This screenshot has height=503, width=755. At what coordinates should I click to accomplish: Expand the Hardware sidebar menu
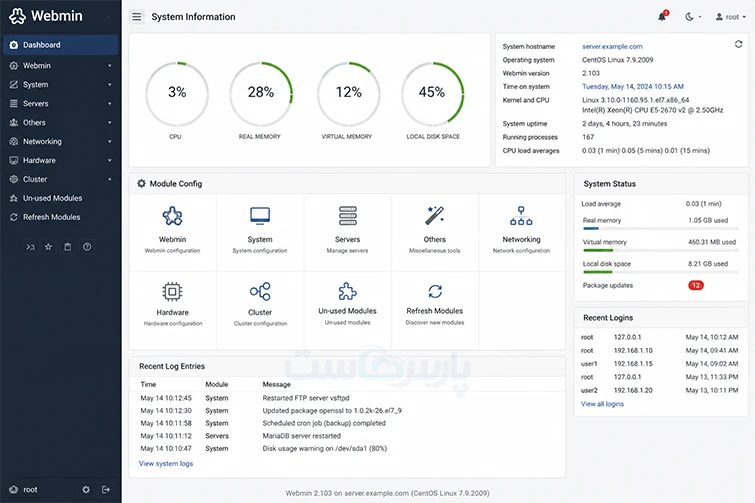pyautogui.click(x=60, y=160)
